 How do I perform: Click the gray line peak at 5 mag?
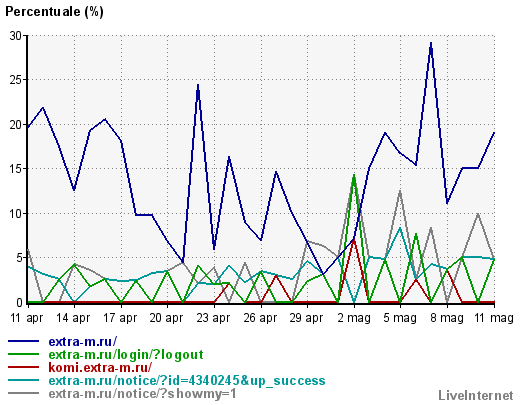click(x=400, y=191)
